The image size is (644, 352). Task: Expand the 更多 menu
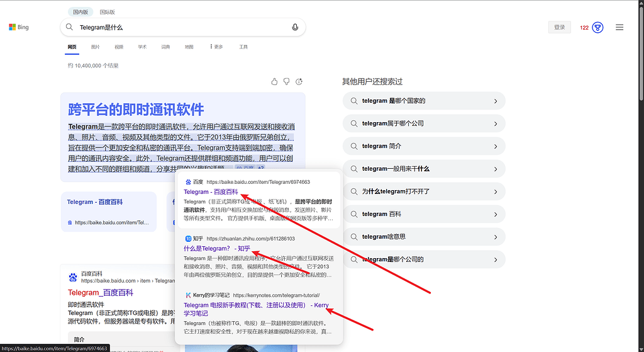[216, 47]
